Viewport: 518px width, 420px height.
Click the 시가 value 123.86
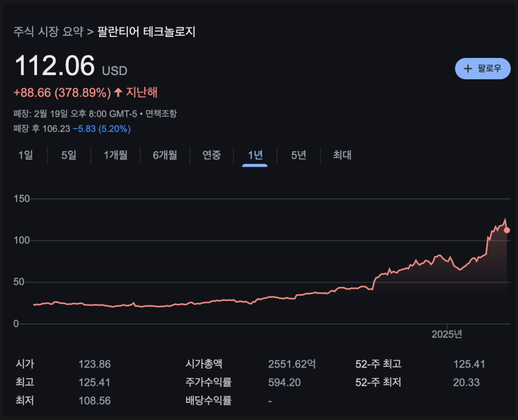(94, 364)
